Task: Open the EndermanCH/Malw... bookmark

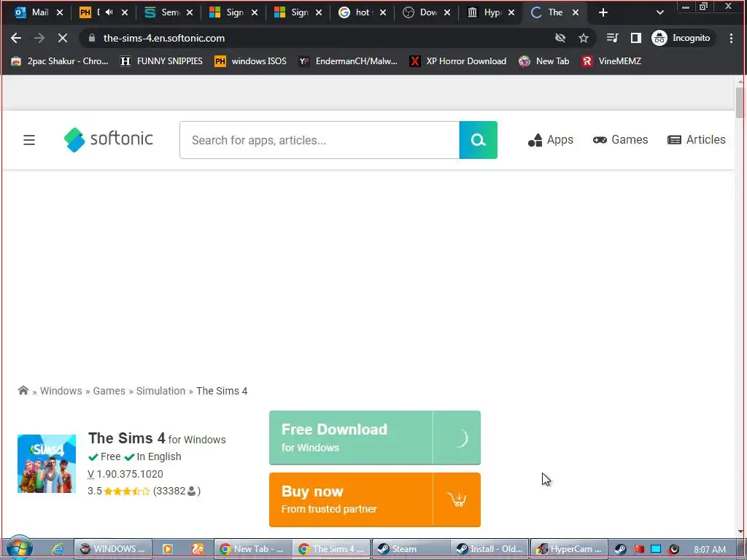Action: (x=348, y=61)
